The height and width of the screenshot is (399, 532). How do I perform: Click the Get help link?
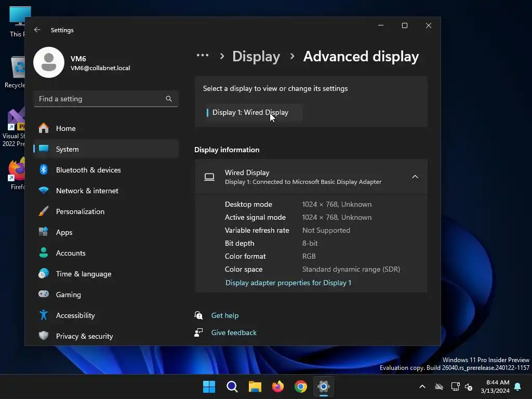pos(224,315)
